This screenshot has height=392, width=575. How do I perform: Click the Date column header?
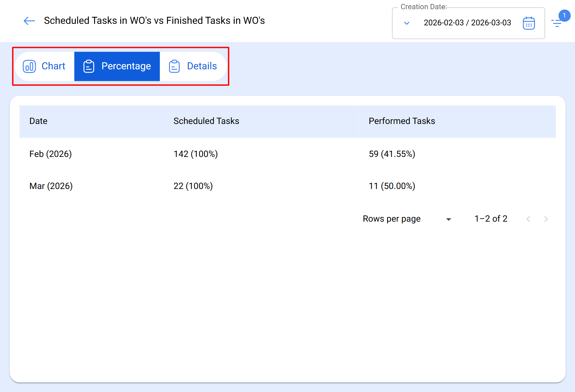coord(38,121)
